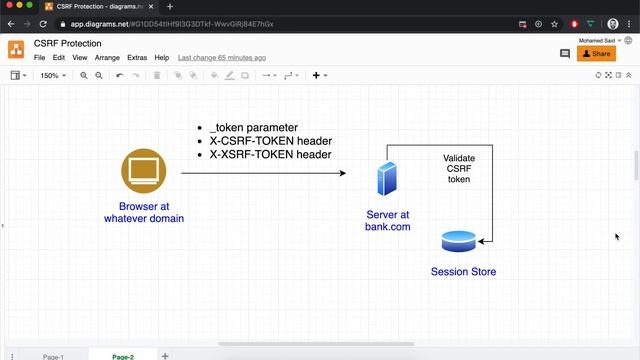The image size is (640, 360).
Task: Click the redo arrow
Action: pos(136,76)
